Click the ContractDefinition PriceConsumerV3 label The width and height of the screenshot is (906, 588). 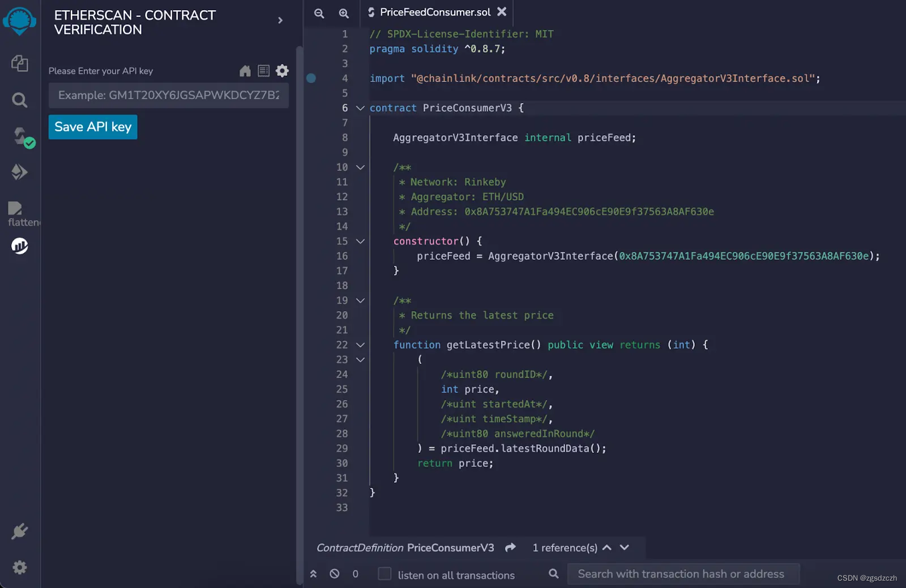pos(405,548)
